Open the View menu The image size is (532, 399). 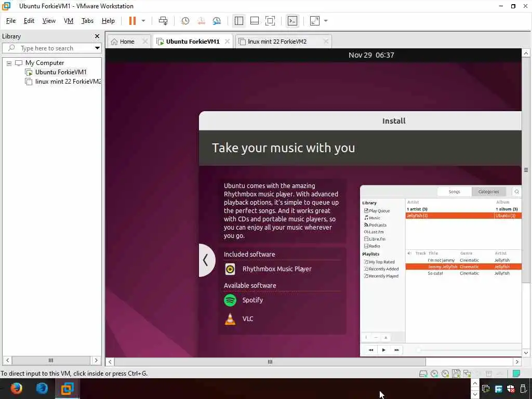tap(49, 21)
